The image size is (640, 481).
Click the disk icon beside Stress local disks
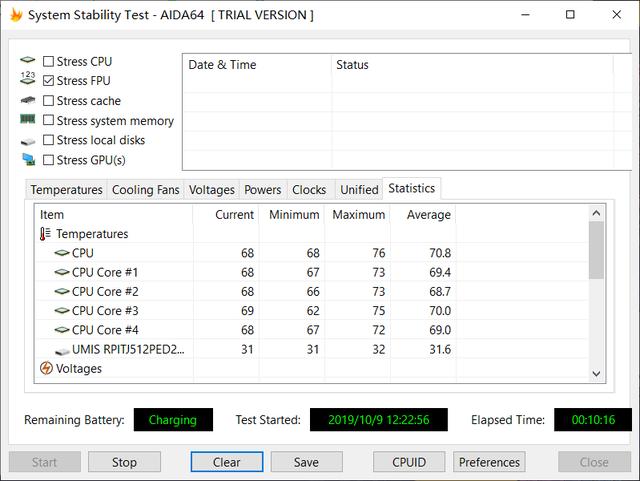pos(28,142)
